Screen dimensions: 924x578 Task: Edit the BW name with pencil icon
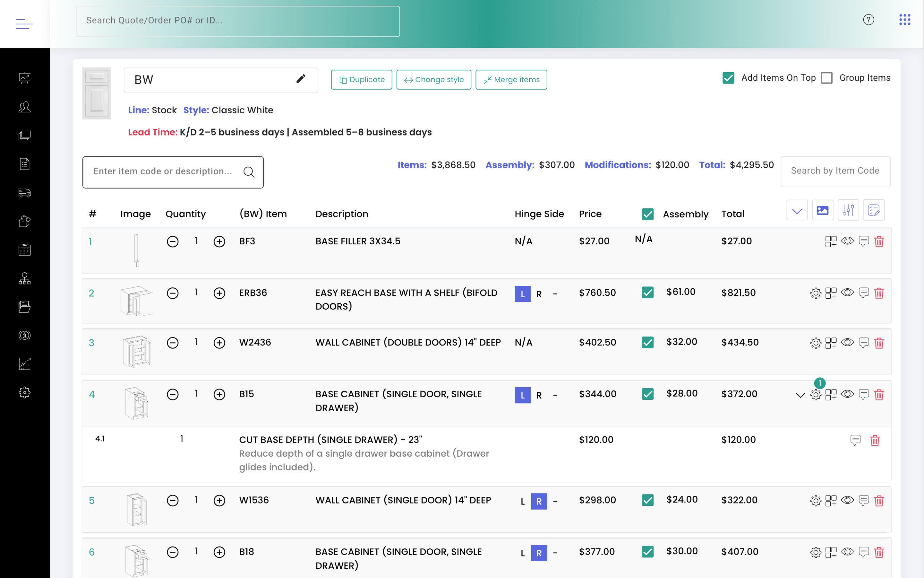(x=301, y=79)
